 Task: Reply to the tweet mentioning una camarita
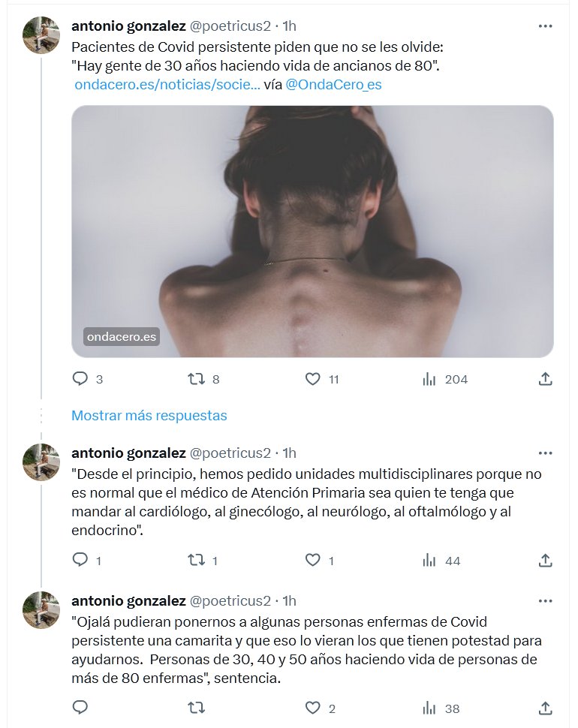click(80, 708)
